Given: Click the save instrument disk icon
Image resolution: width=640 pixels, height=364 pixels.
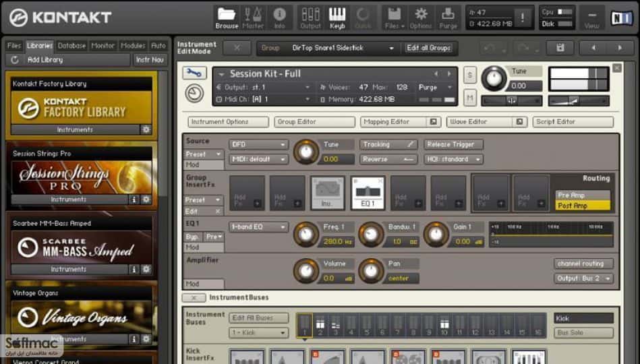Looking at the screenshot, I should click(x=560, y=48).
